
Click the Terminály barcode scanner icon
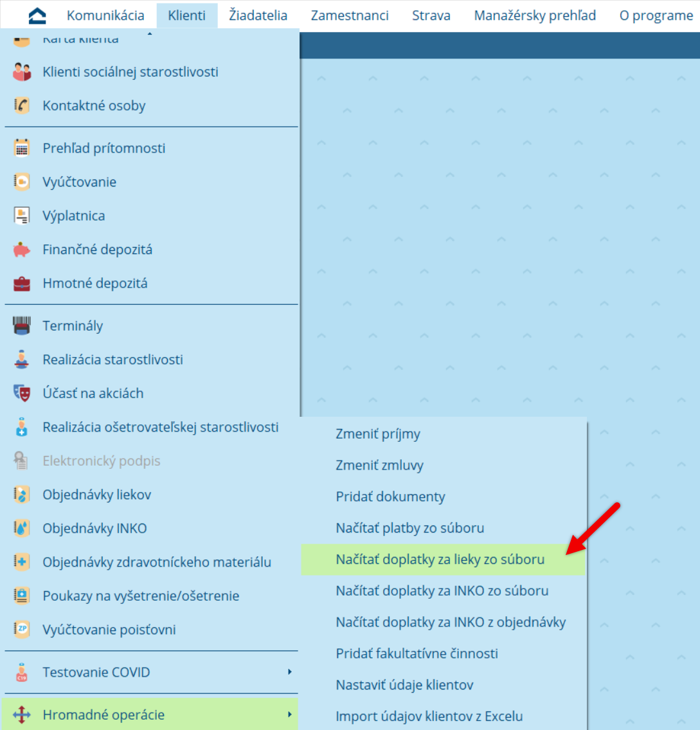click(21, 326)
